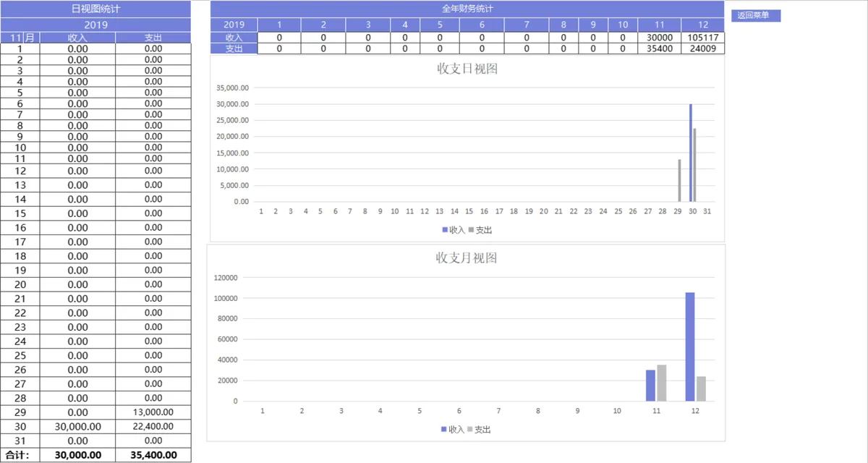Click month 6 header in annual table
868x463 pixels.
(482, 25)
